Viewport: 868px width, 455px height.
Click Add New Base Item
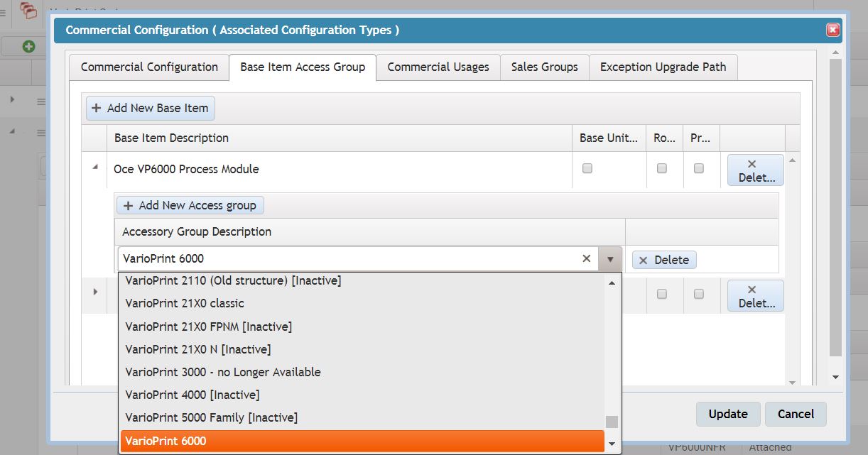(x=150, y=109)
